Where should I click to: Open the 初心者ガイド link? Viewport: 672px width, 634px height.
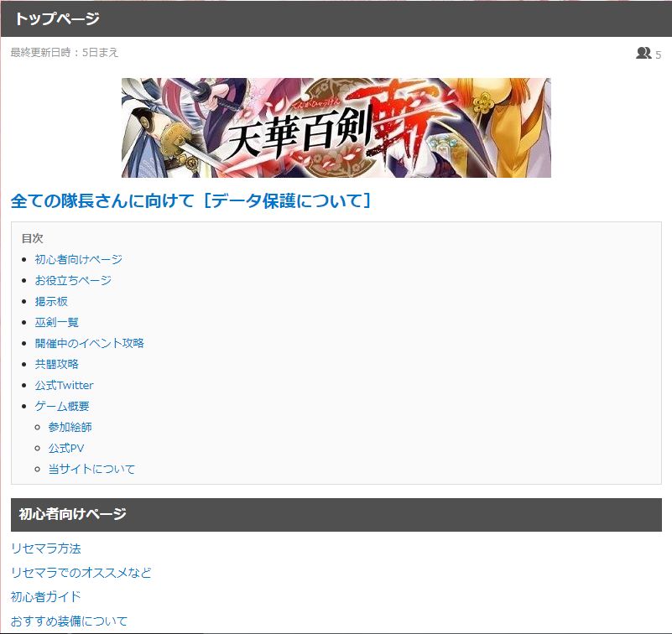tap(46, 596)
